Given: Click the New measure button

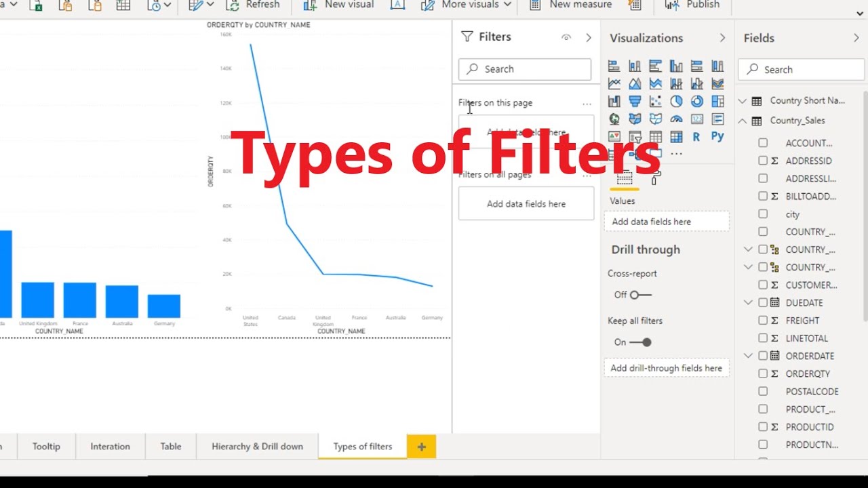Looking at the screenshot, I should pos(570,5).
